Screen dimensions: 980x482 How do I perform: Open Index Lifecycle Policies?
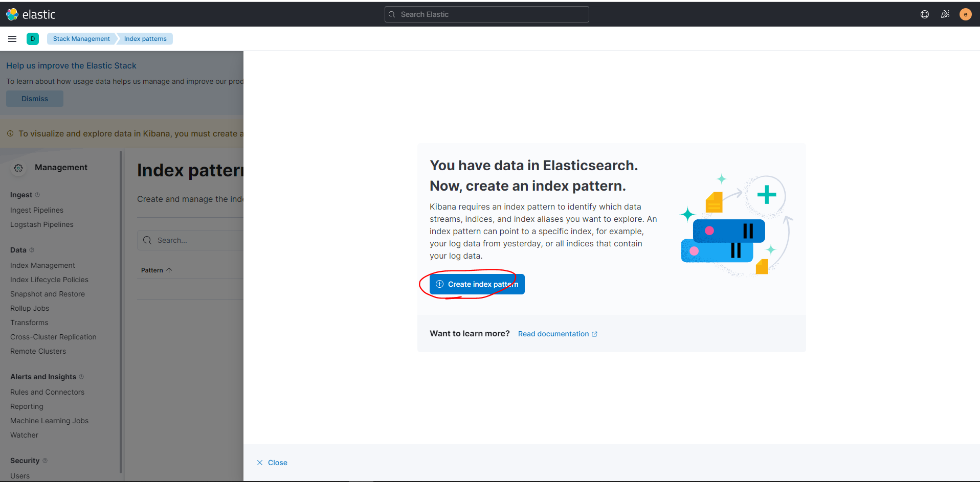pyautogui.click(x=49, y=280)
